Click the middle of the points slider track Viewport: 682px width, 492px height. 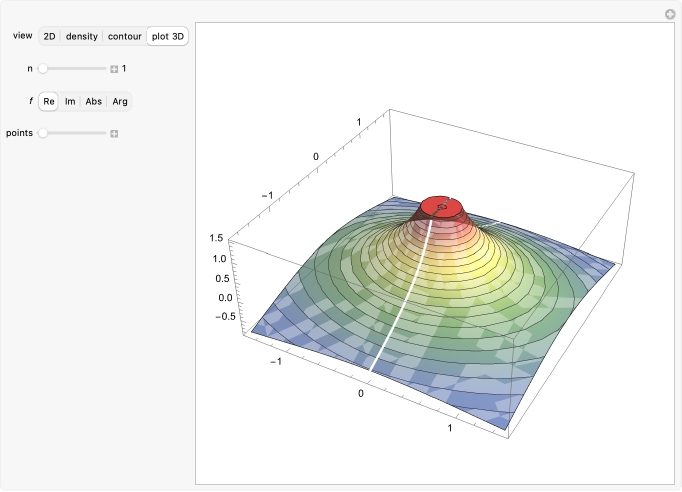click(x=74, y=133)
